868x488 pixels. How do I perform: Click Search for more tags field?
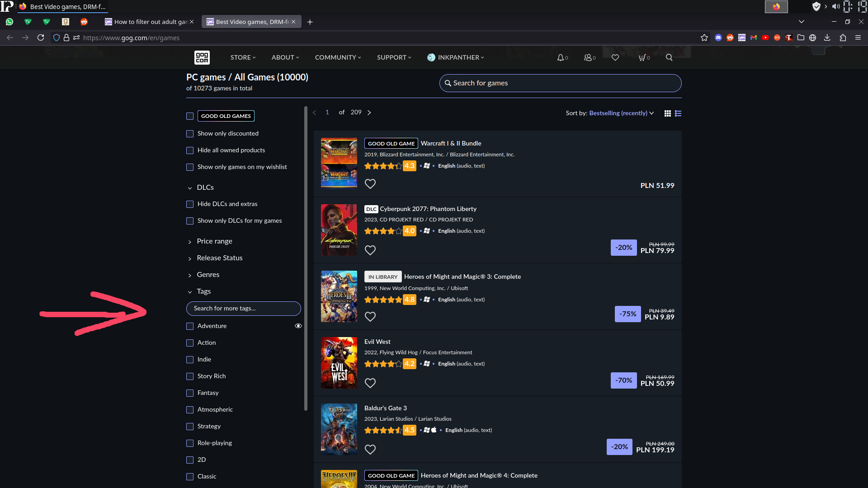click(244, 309)
